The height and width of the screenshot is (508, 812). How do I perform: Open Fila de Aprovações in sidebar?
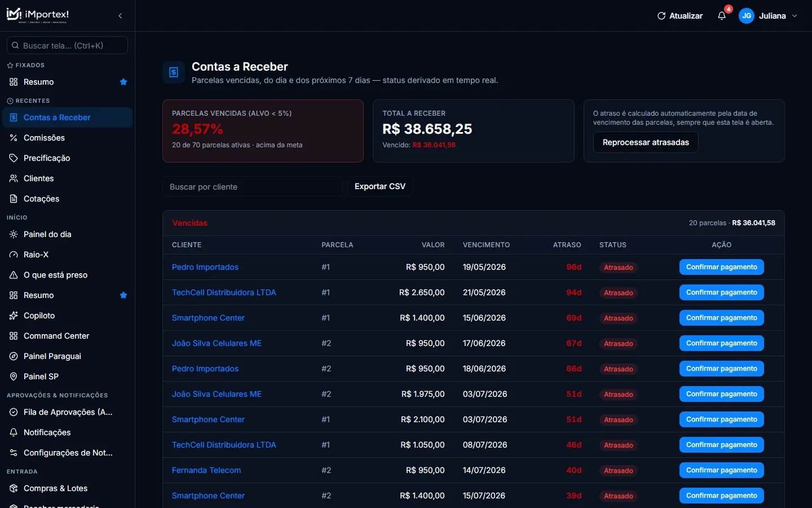click(x=68, y=412)
